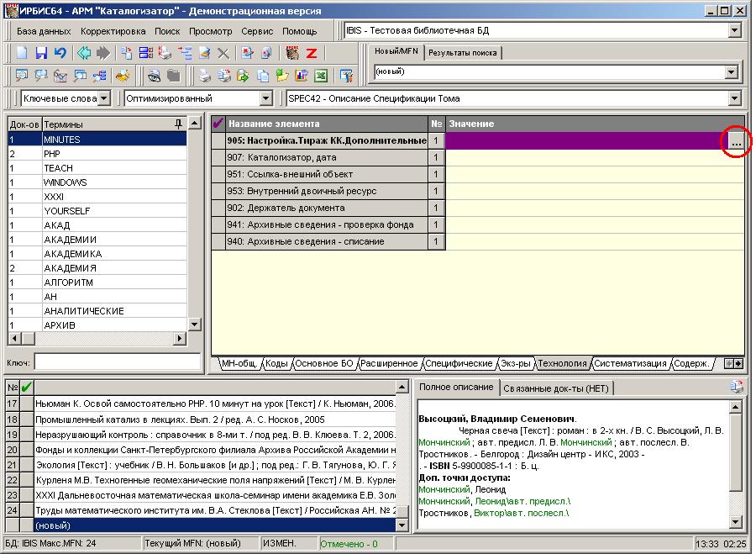The image size is (756, 554).
Task: Click scrollbar thumb of full description panel
Action: pyautogui.click(x=736, y=451)
